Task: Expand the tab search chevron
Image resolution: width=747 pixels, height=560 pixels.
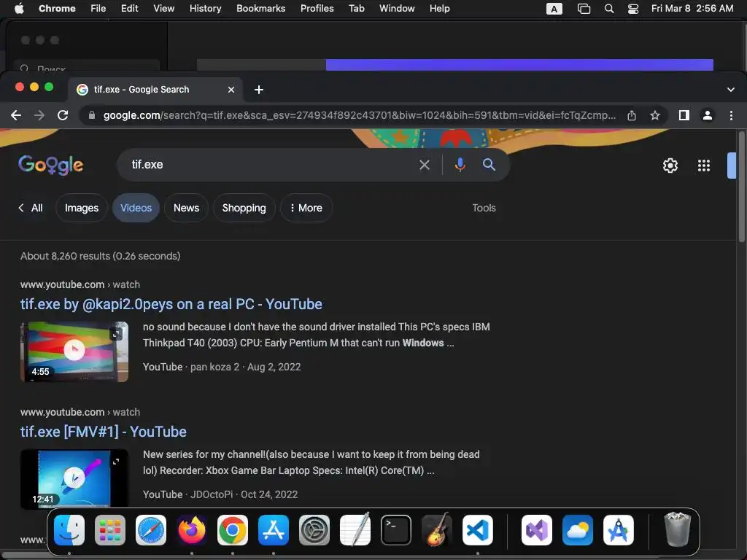Action: [730, 90]
